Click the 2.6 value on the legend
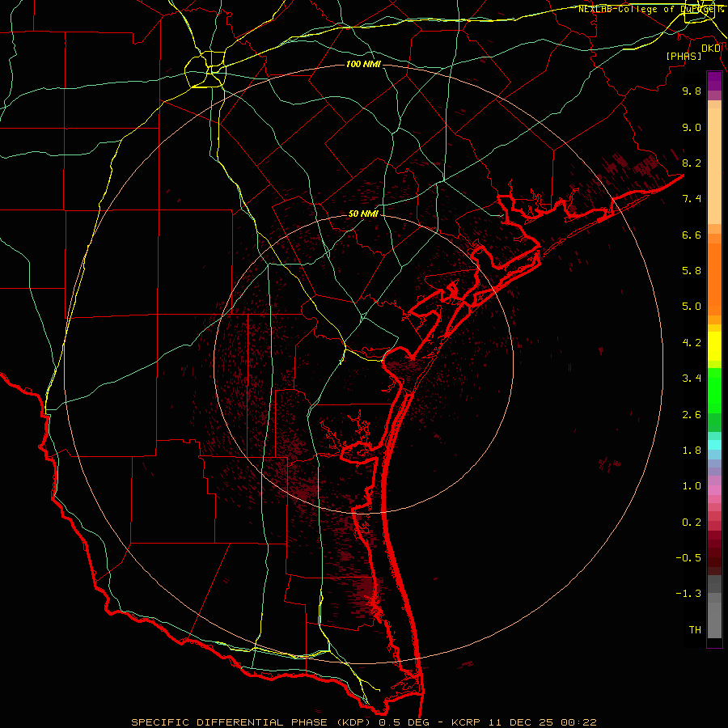 tap(692, 415)
